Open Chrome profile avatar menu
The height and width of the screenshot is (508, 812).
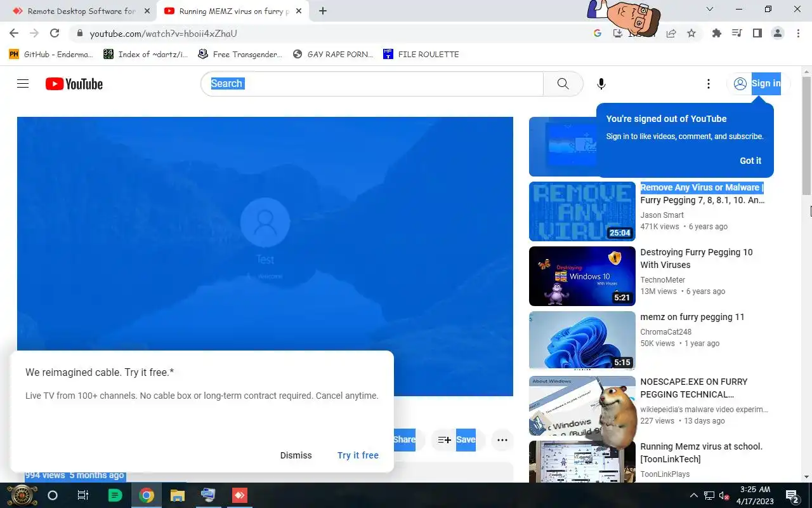point(778,33)
